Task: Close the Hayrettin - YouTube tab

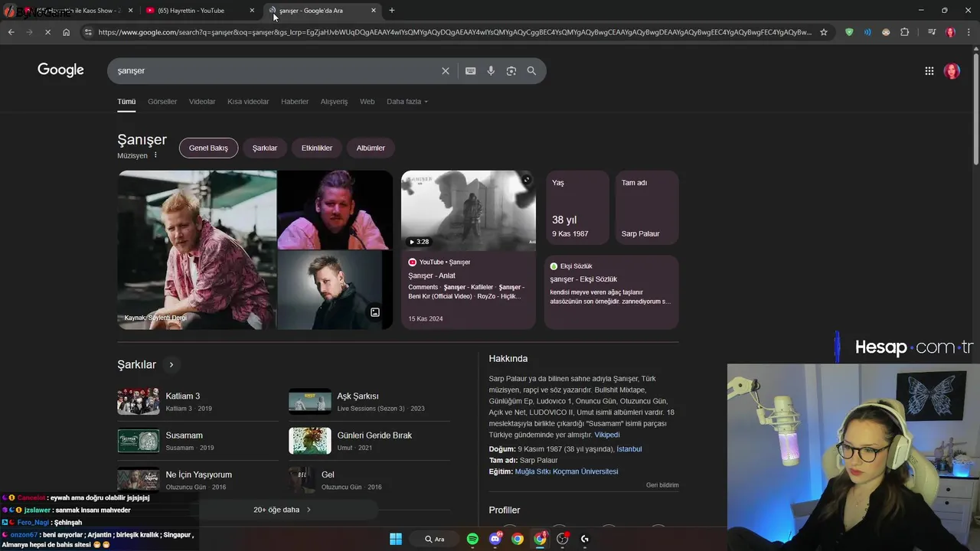Action: click(x=252, y=11)
